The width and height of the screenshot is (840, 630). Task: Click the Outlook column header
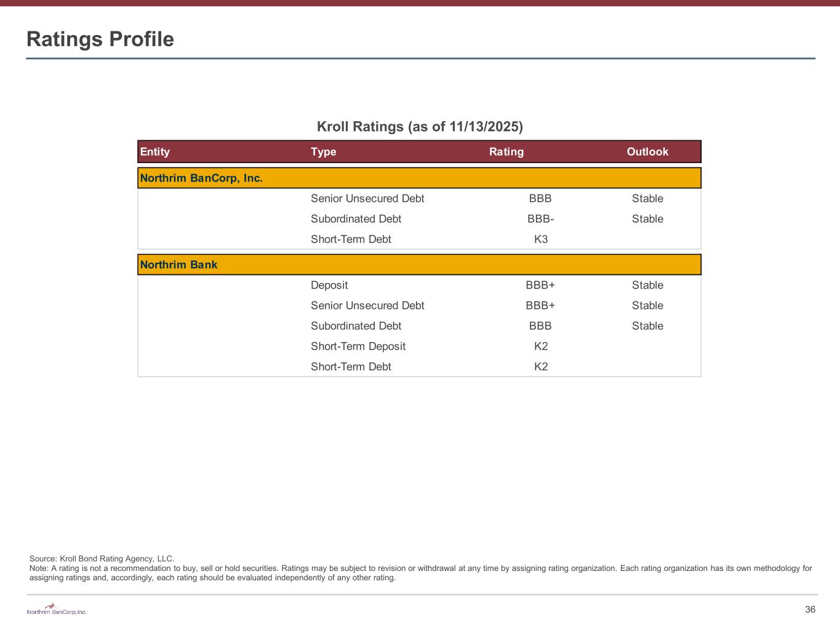tap(647, 152)
